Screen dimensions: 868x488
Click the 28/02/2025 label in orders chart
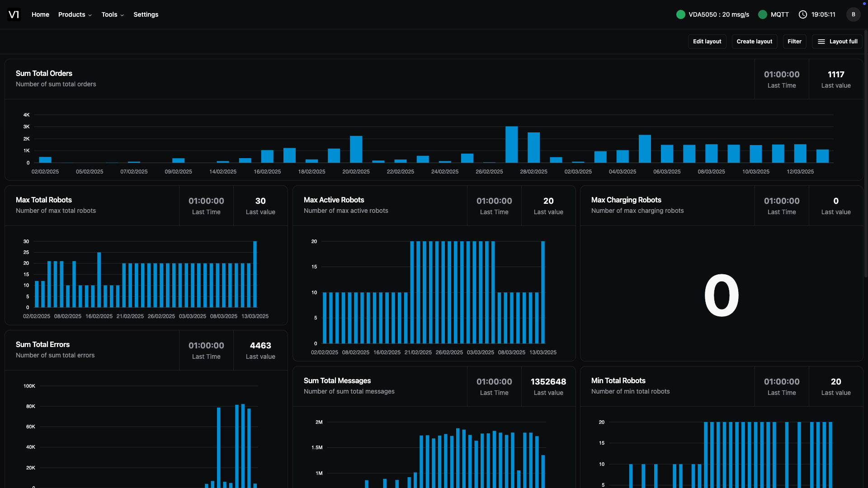point(533,172)
